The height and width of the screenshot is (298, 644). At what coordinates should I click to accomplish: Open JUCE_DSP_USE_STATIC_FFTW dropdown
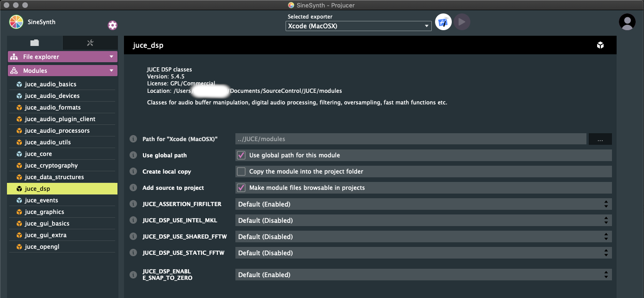(x=423, y=253)
